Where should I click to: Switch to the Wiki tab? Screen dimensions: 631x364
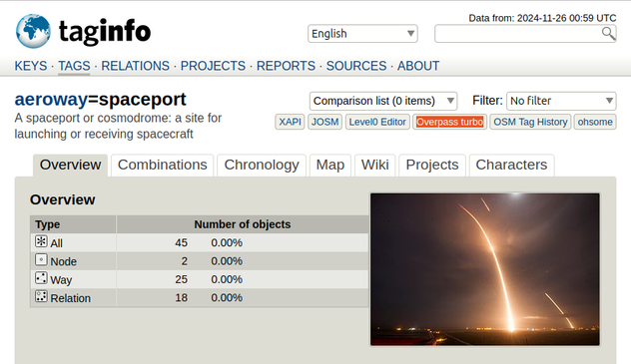tap(375, 166)
